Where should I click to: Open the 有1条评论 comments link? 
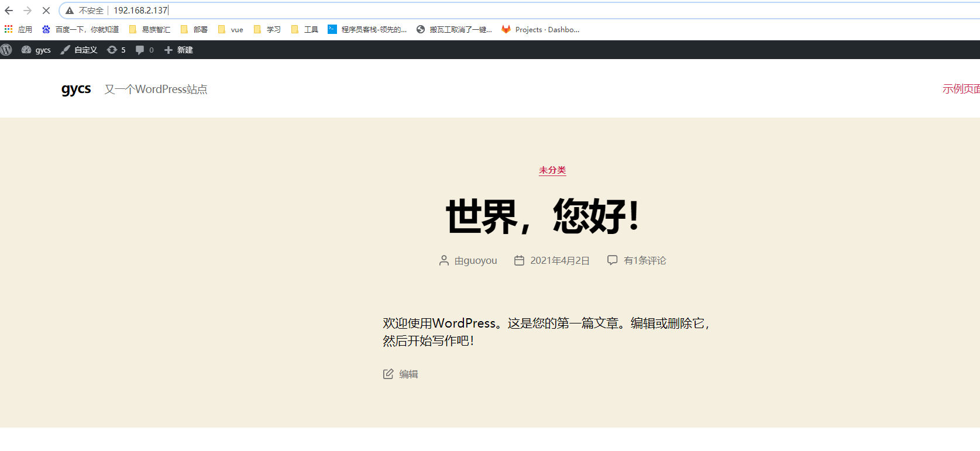click(645, 260)
